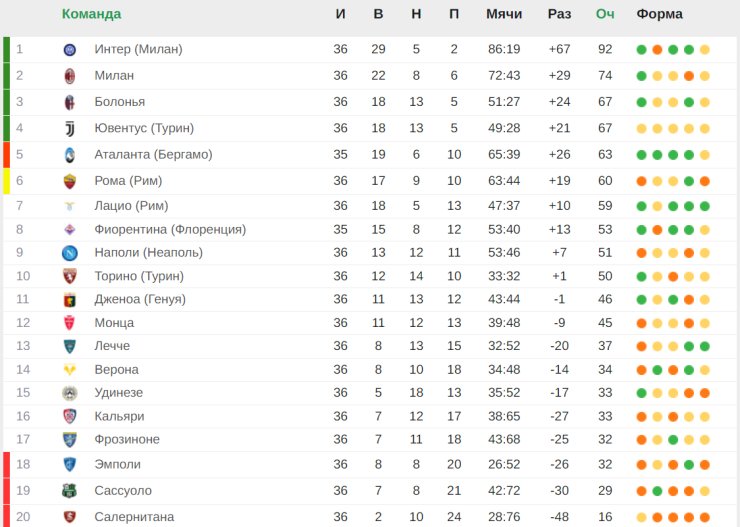Open the Болонья team page link
The image size is (740, 527).
(x=119, y=102)
